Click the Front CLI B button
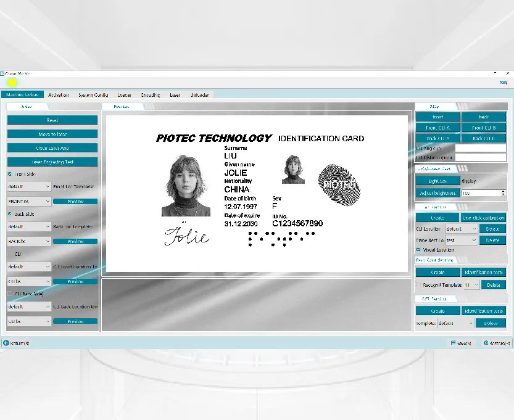 (x=484, y=128)
